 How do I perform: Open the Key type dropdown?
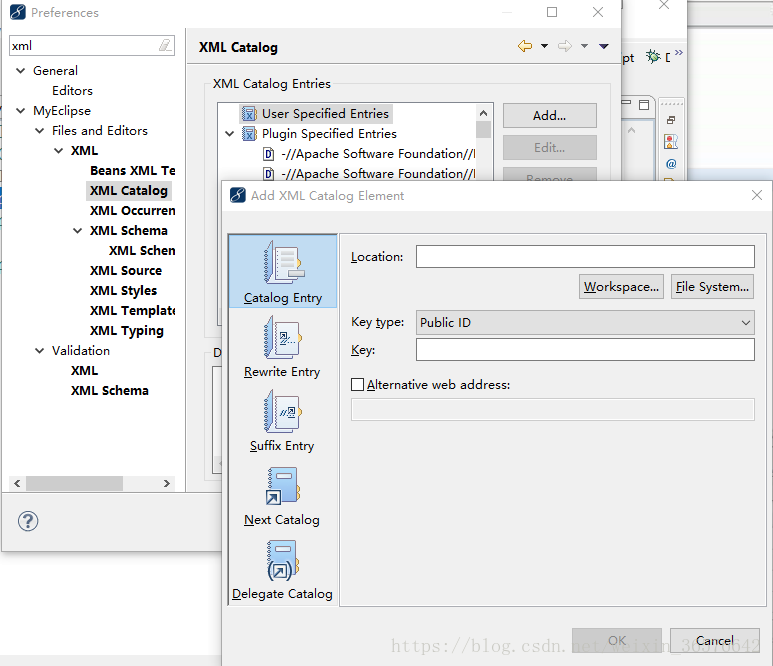click(x=585, y=322)
